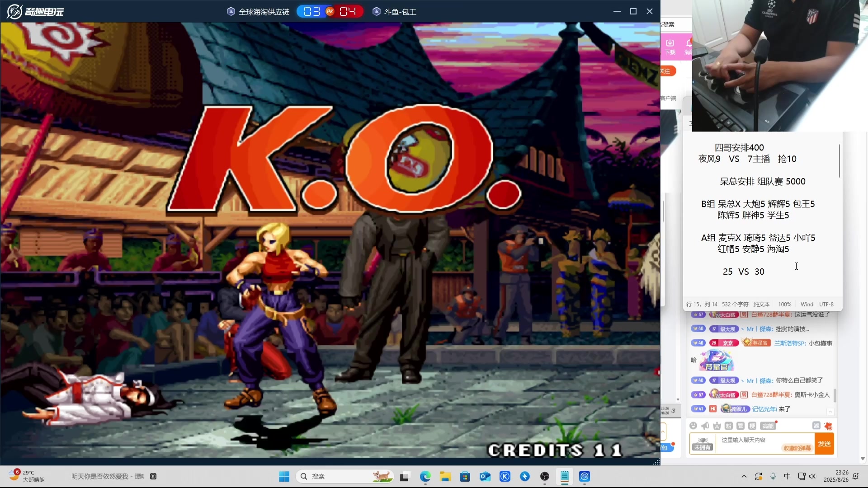Viewport: 868px width, 488px height.
Task: Click the music title 明天你是否依然爱我
Action: pyautogui.click(x=99, y=476)
